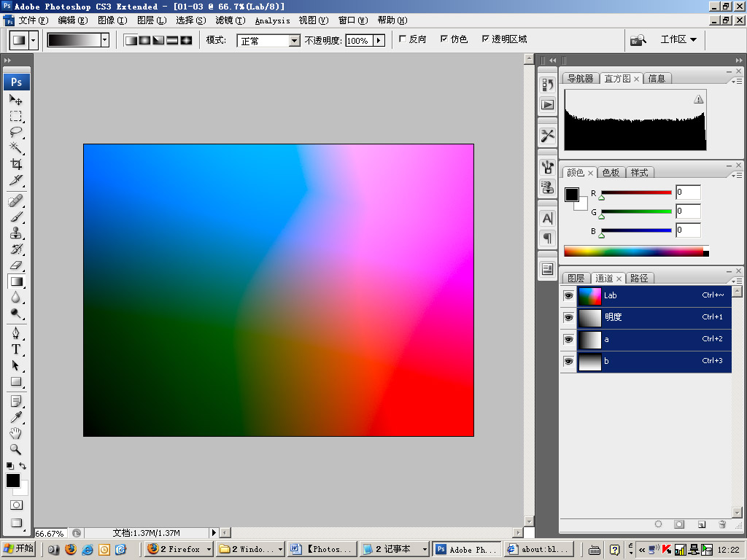Click the foreground color in toolbox
Viewport: 747px width, 560px height.
pos(13,481)
